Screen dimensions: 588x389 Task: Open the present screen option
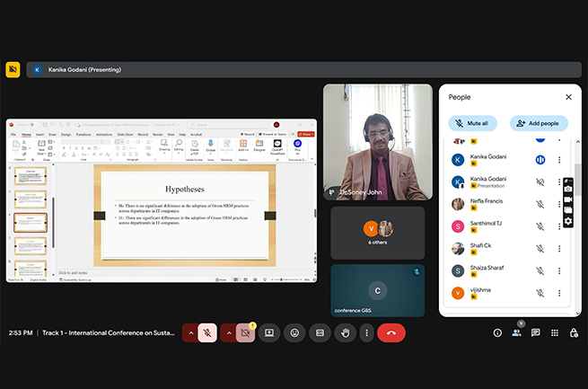269,332
